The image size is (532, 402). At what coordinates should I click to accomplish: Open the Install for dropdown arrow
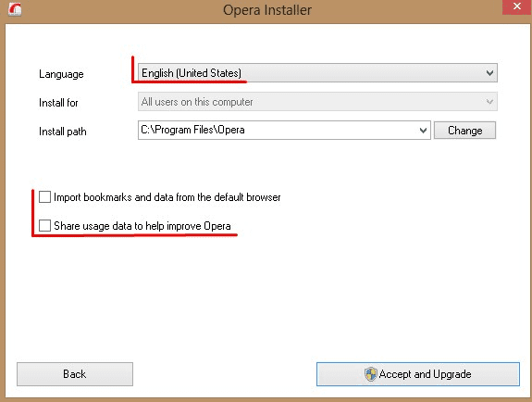489,102
